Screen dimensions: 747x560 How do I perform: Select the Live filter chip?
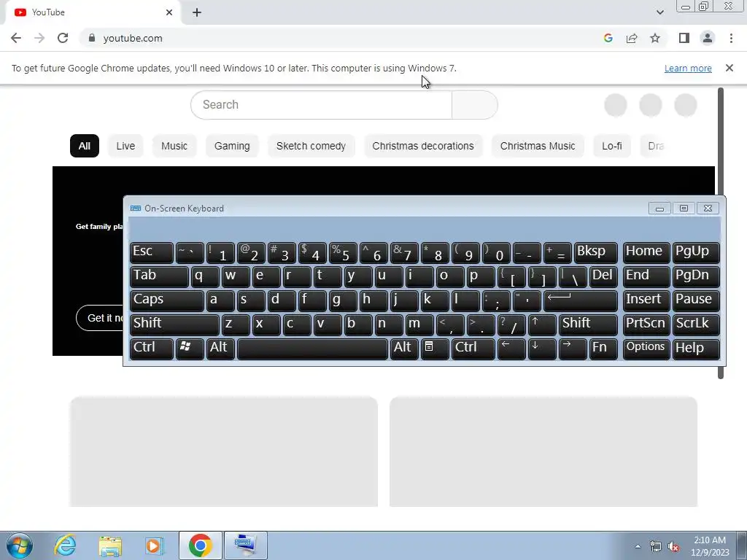pos(125,146)
